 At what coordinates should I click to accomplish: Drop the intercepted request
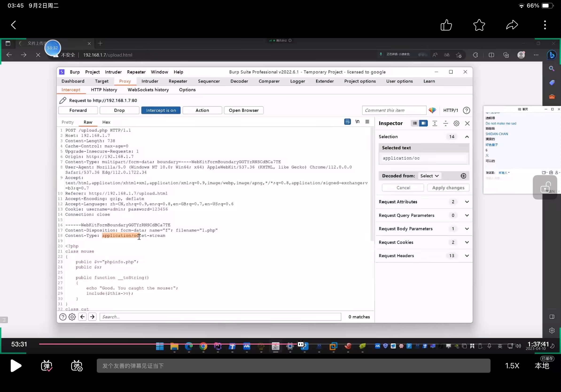click(119, 110)
